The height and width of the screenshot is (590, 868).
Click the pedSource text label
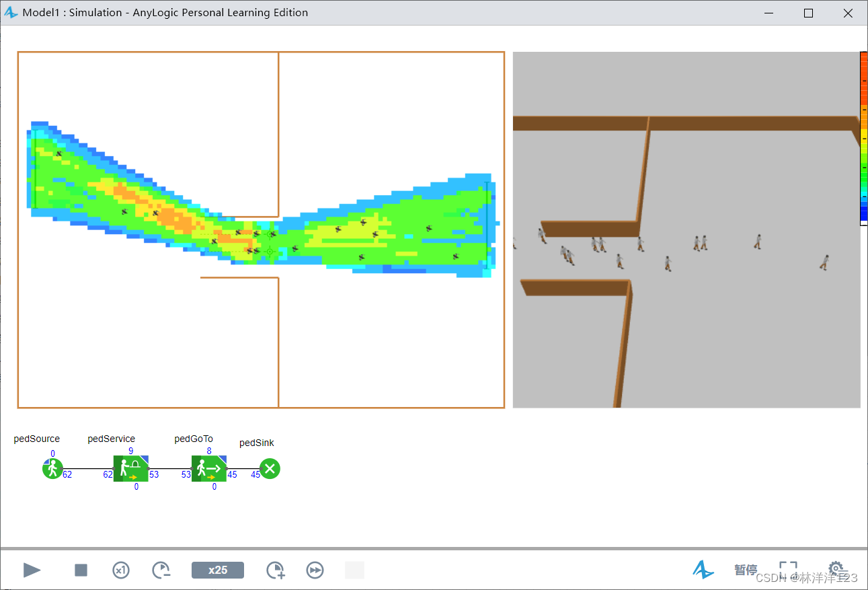coord(37,439)
